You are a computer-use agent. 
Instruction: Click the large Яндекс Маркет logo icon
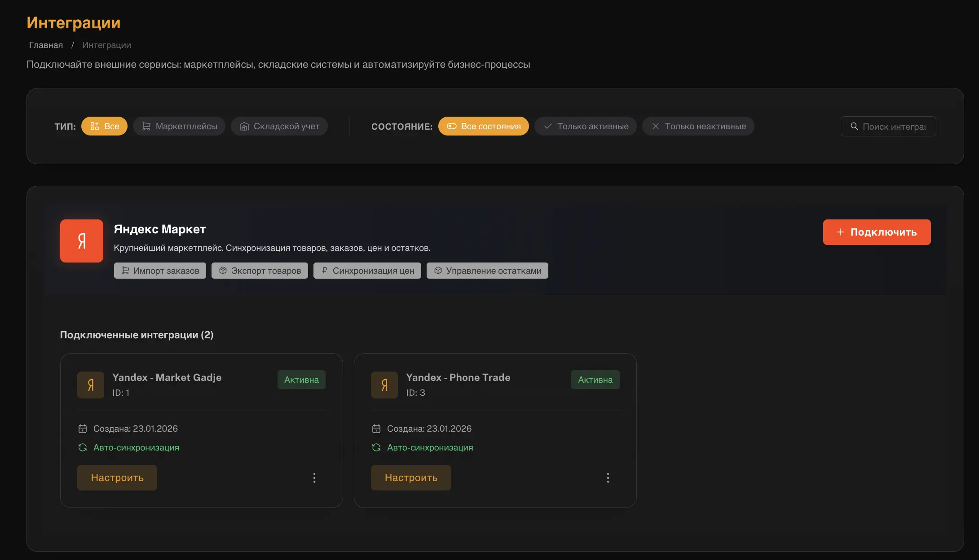pos(82,241)
